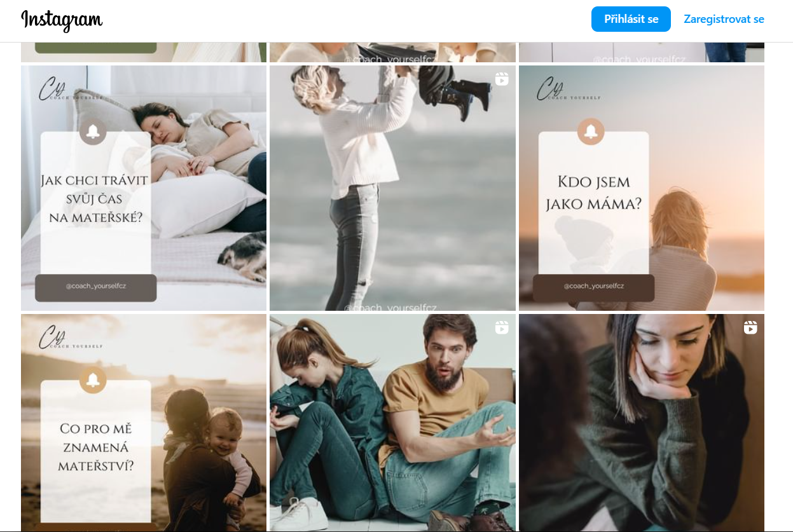This screenshot has height=532, width=793.
Task: Open the 'Zaregistrovat se' link
Action: 724,19
